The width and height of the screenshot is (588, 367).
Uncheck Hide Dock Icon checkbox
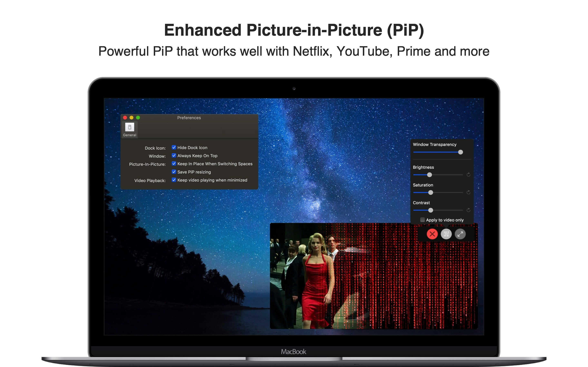[174, 147]
